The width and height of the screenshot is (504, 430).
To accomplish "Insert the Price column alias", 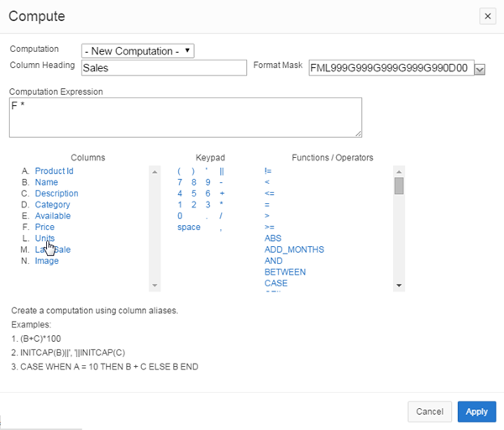I will coord(45,227).
